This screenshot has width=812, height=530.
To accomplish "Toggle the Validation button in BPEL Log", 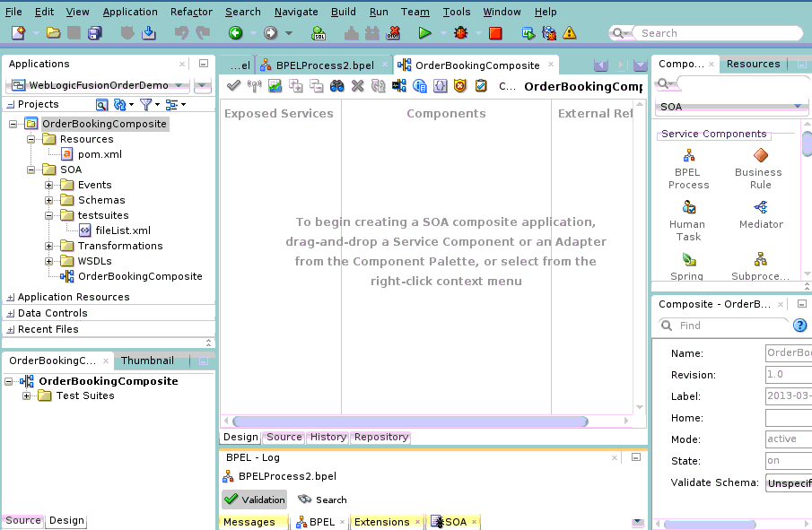I will click(254, 500).
